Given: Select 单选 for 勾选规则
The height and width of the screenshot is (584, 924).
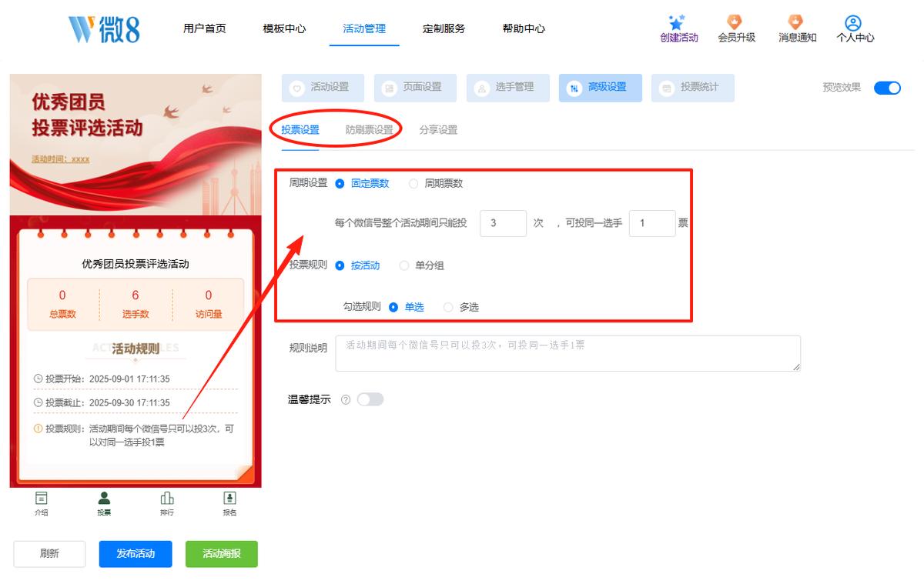Looking at the screenshot, I should click(393, 307).
